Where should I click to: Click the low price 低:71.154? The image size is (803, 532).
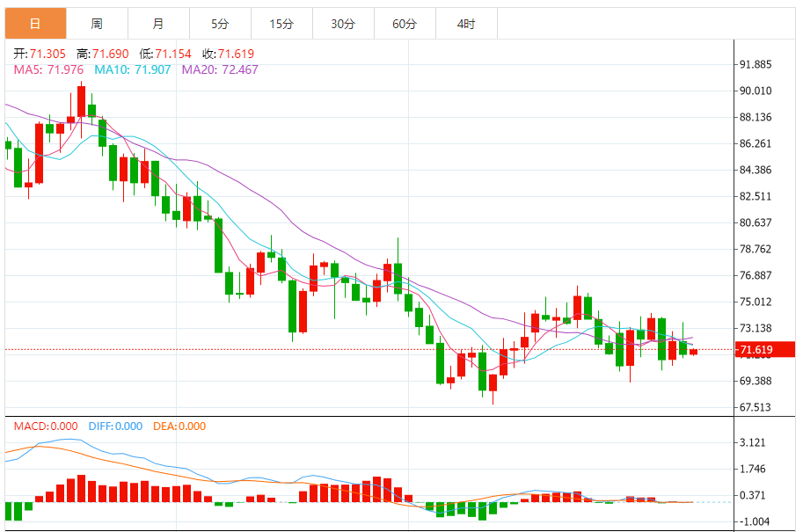click(x=165, y=54)
